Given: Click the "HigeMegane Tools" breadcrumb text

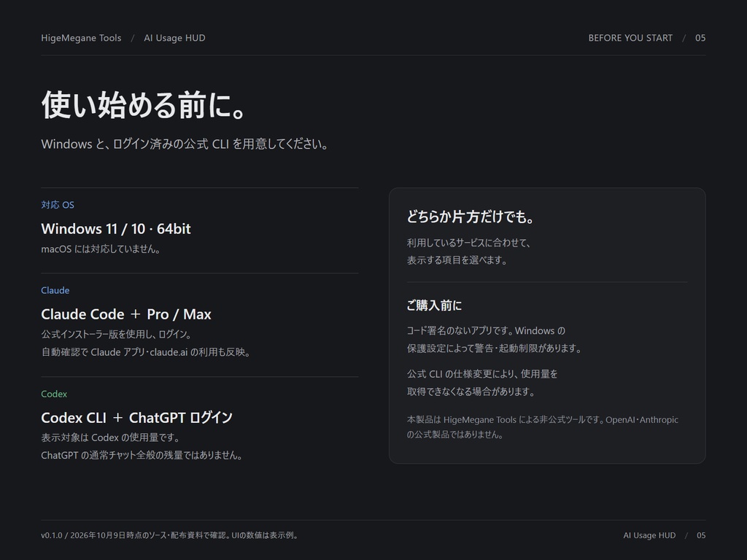Looking at the screenshot, I should pyautogui.click(x=81, y=38).
